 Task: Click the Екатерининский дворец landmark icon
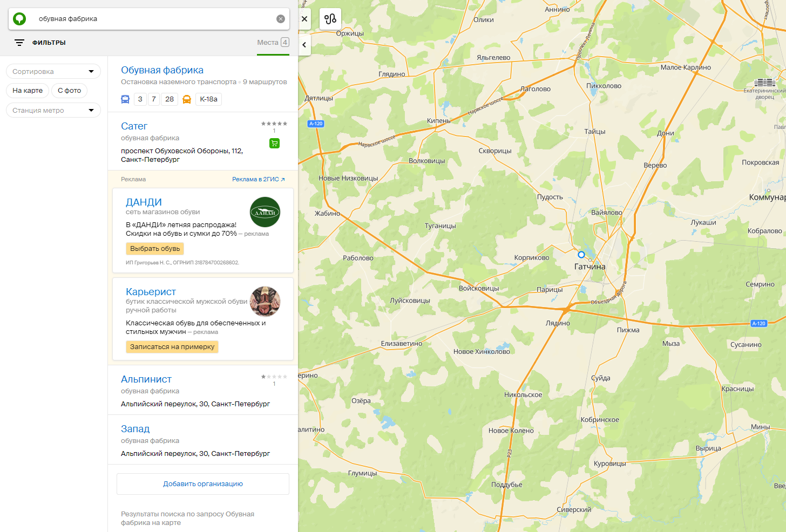pyautogui.click(x=765, y=83)
